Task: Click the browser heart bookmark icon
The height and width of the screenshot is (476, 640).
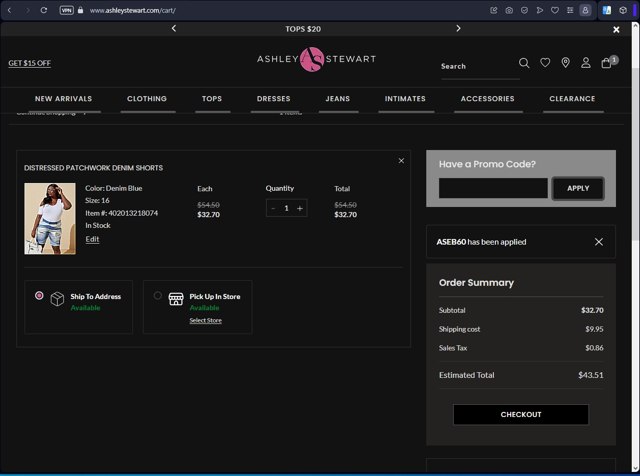Action: [555, 10]
